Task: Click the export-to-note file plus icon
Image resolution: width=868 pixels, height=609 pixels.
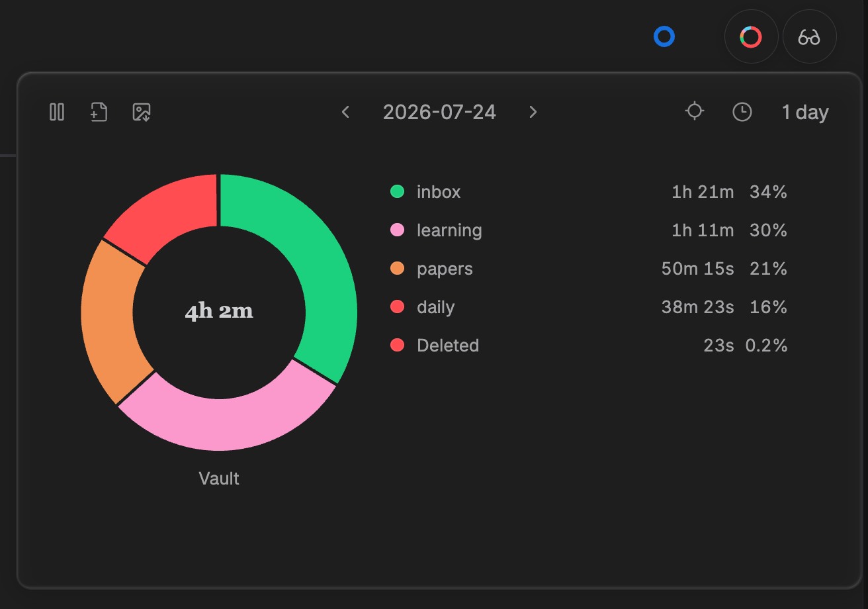Action: tap(99, 112)
